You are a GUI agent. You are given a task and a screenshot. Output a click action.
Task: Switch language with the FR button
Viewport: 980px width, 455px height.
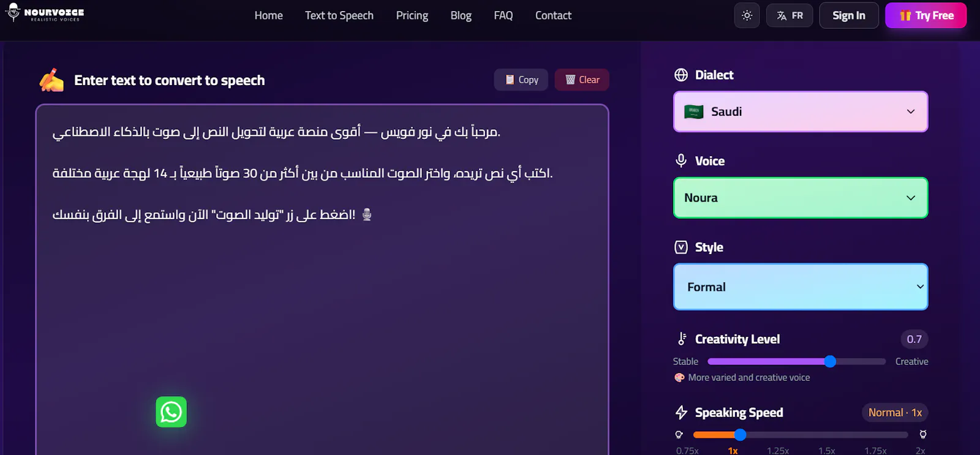(x=790, y=15)
